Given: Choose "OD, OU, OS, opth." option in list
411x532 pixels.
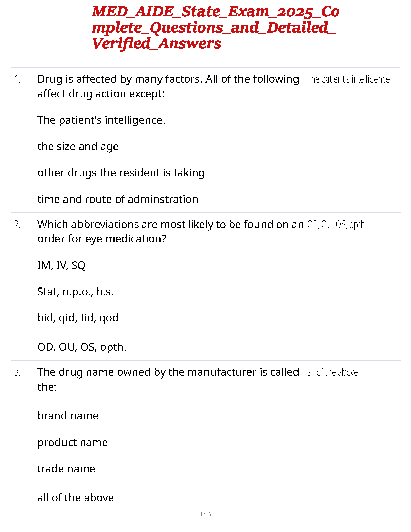Looking at the screenshot, I should pos(82,347).
